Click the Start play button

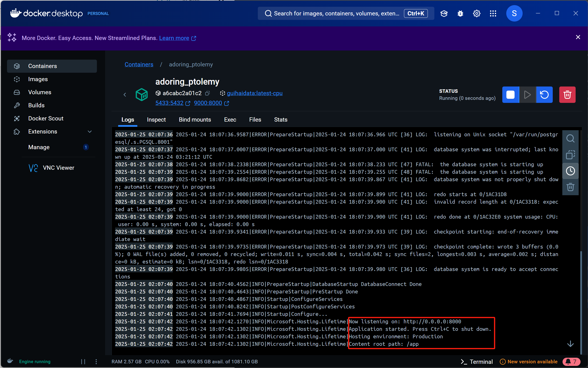point(527,95)
